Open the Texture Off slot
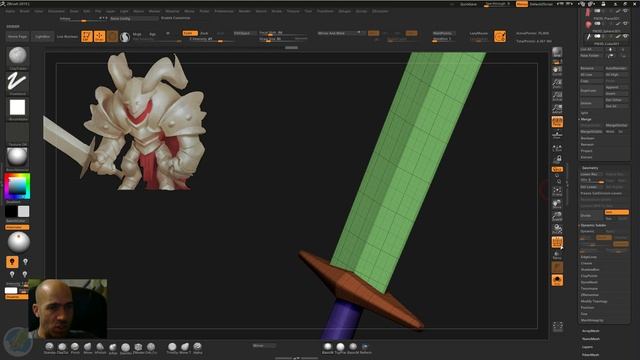The width and height of the screenshot is (640, 360). coord(18,133)
